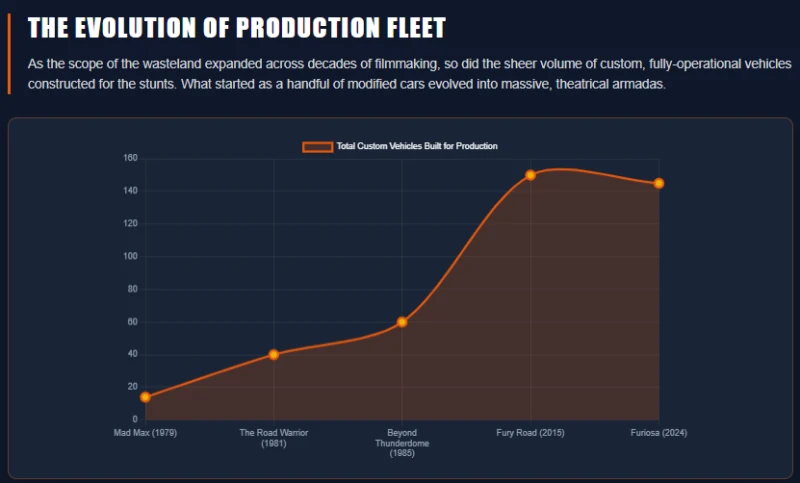Click the curve peak between Fury Road and Furiosa
The image size is (800, 483).
560,169
